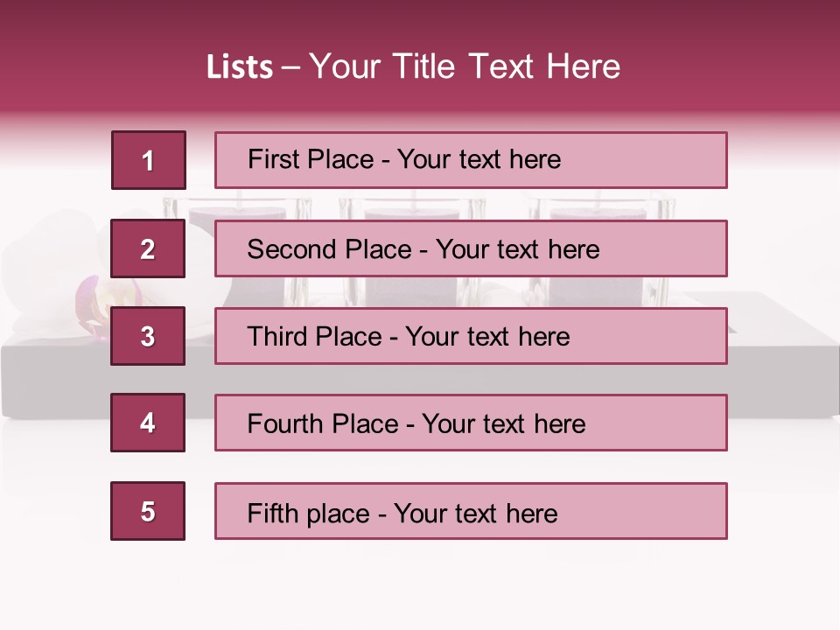840x630 pixels.
Task: Click the middle candle glass in background
Action: click(411, 206)
